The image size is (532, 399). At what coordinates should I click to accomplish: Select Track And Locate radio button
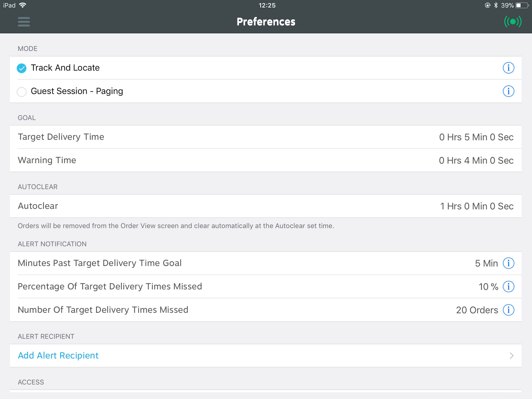(21, 68)
